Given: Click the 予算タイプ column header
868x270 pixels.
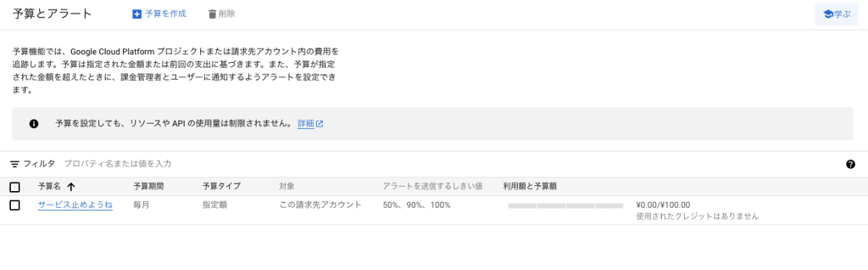Looking at the screenshot, I should point(221,186).
